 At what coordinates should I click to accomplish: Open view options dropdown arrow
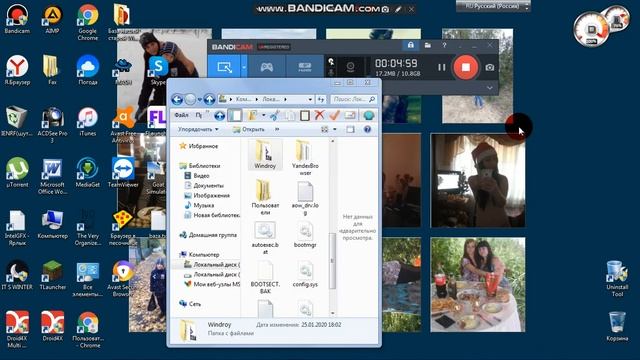pyautogui.click(x=335, y=129)
